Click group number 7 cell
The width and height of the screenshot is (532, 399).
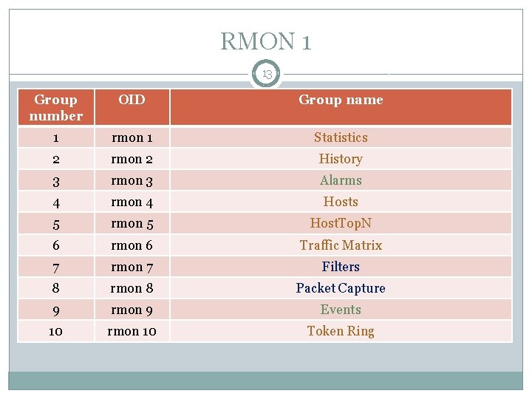point(56,266)
